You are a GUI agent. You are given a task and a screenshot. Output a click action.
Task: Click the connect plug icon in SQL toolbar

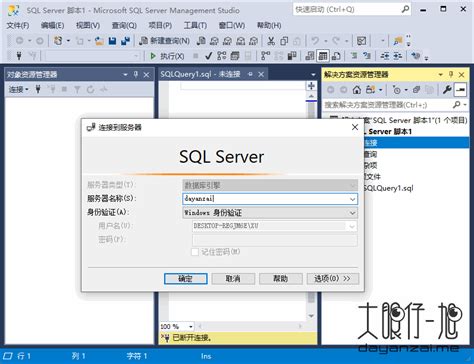(19, 56)
